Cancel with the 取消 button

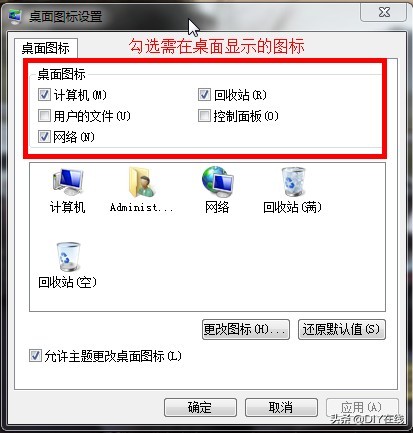click(281, 407)
